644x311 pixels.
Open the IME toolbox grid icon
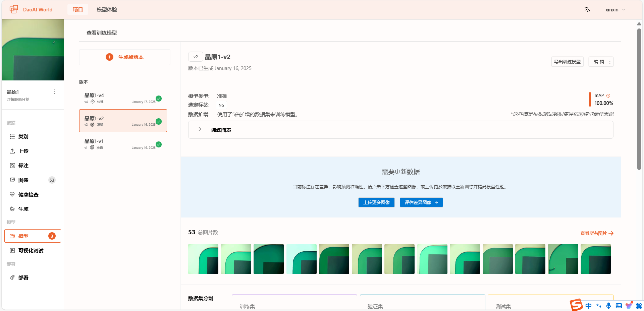click(639, 306)
